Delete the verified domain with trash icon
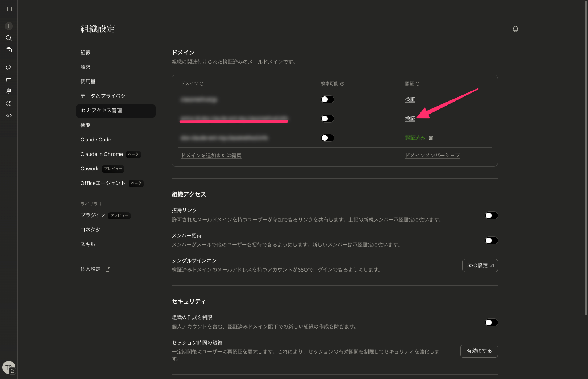 point(431,138)
